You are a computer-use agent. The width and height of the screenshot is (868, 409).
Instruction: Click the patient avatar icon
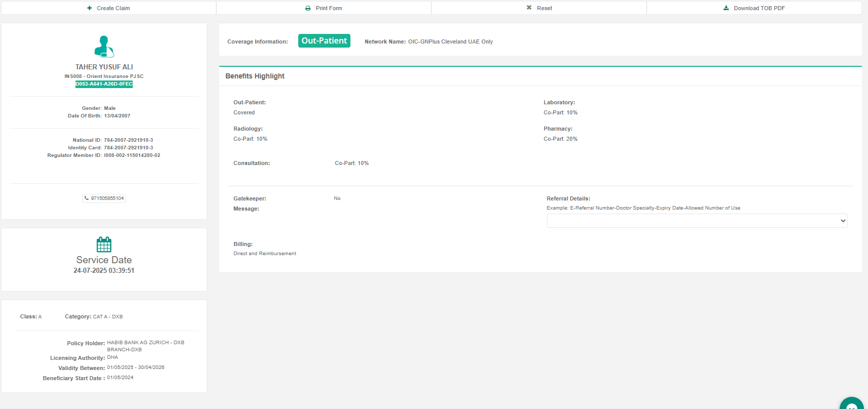pyautogui.click(x=104, y=47)
